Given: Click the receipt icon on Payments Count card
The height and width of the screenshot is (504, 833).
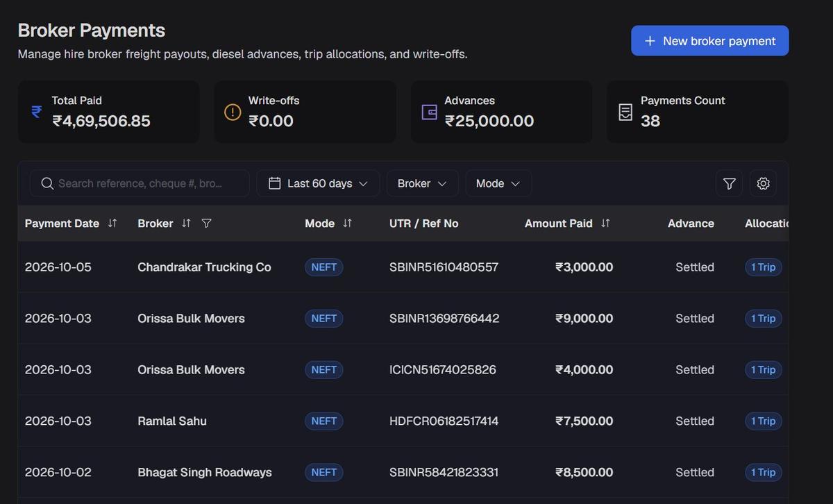Looking at the screenshot, I should click(625, 112).
